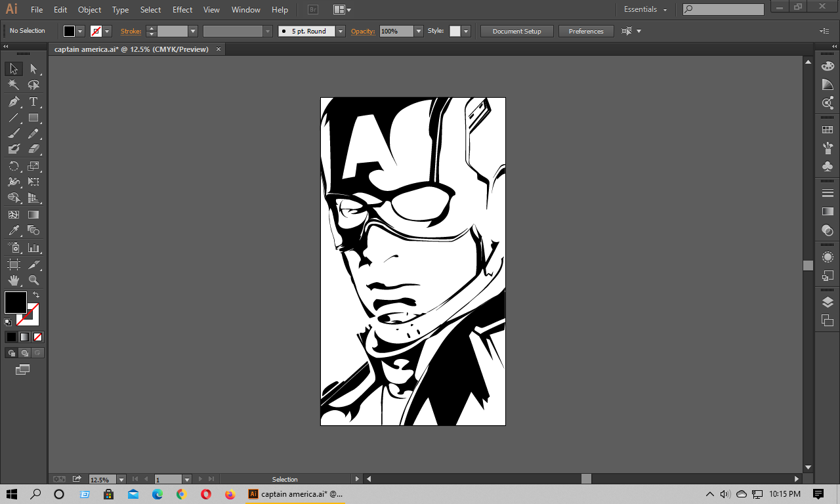Select the Slice tool
840x504 pixels.
(x=33, y=264)
